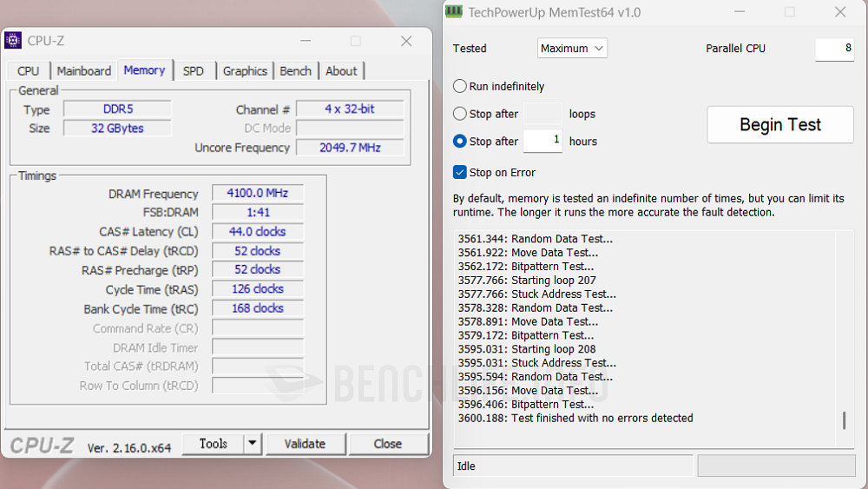The image size is (868, 489).
Task: Click the 'Starting loop 208' log line
Action: [x=527, y=349]
